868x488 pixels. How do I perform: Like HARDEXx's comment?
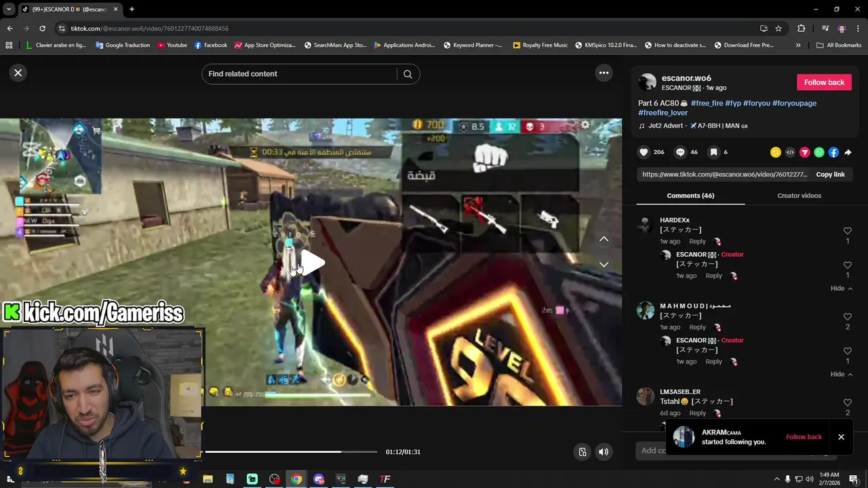(x=847, y=231)
